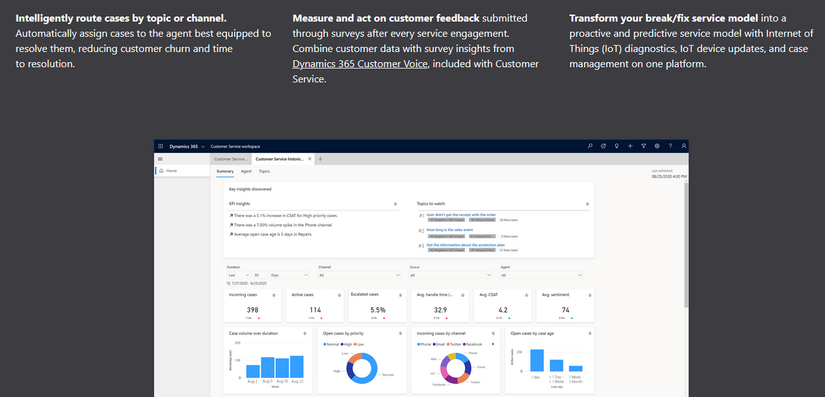The image size is (825, 397).
Task: Go to Home in the sidebar
Action: pyautogui.click(x=182, y=171)
